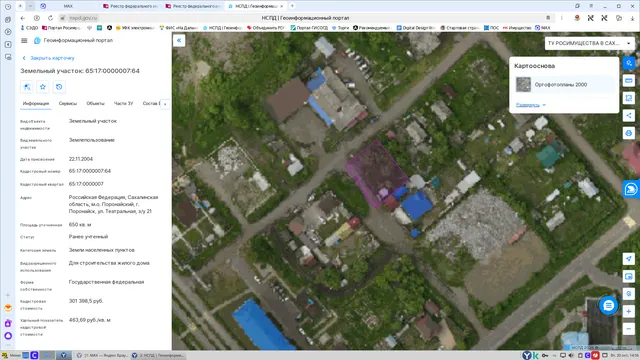Click the first black X extension icon
640x360 pixels.
591,18
